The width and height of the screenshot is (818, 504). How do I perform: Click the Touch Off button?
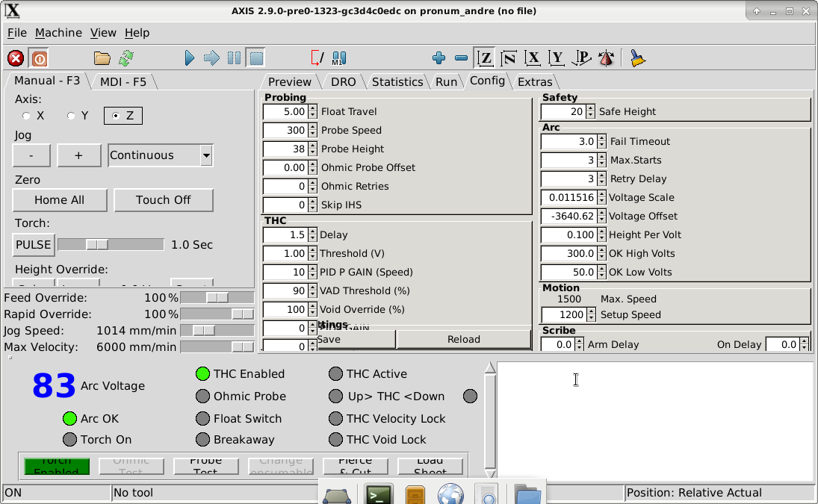164,200
